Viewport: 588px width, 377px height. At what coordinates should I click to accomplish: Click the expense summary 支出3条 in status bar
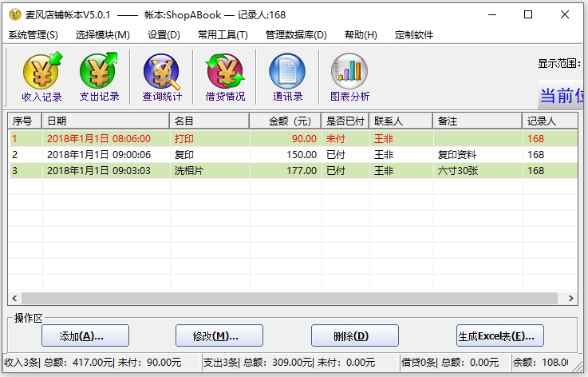220,363
